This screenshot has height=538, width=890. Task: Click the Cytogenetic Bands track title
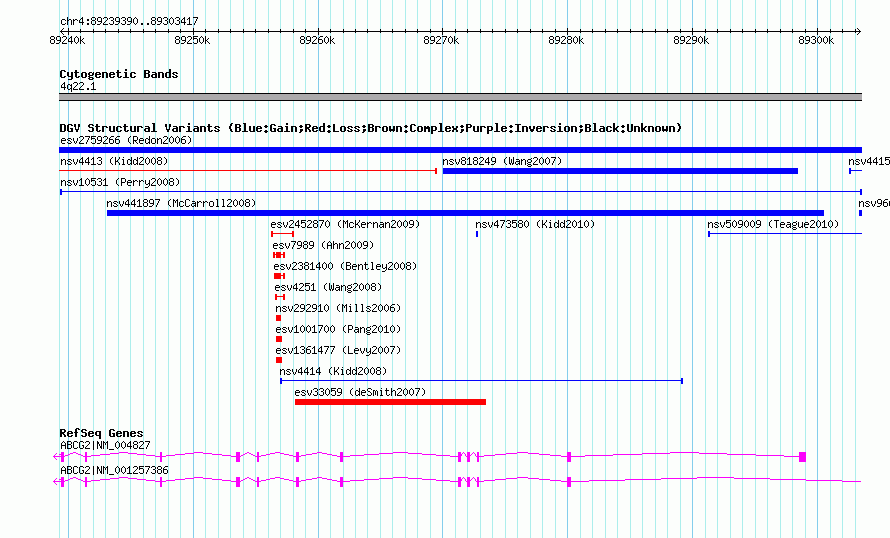point(119,74)
